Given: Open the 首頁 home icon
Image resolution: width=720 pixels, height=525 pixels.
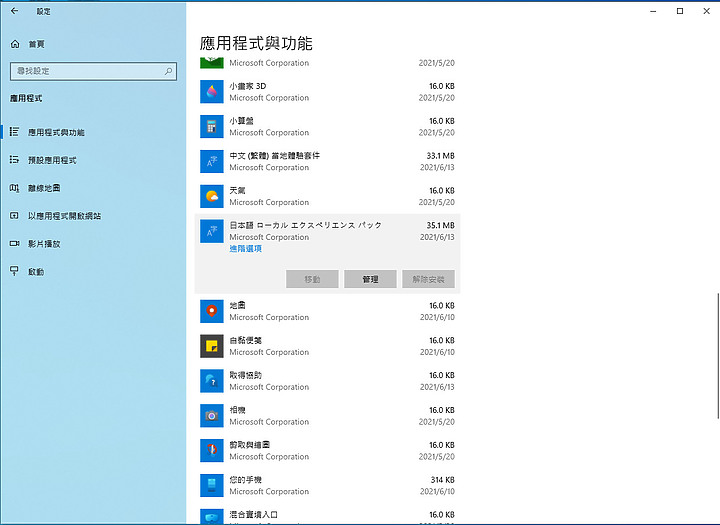Looking at the screenshot, I should point(15,44).
